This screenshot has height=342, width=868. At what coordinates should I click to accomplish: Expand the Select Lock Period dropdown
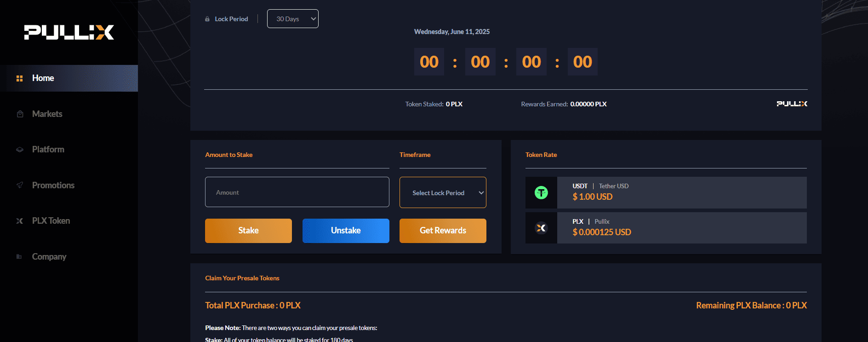[x=443, y=193]
